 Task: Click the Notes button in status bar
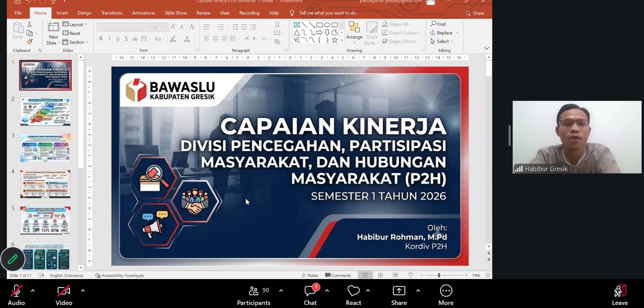tap(310, 275)
